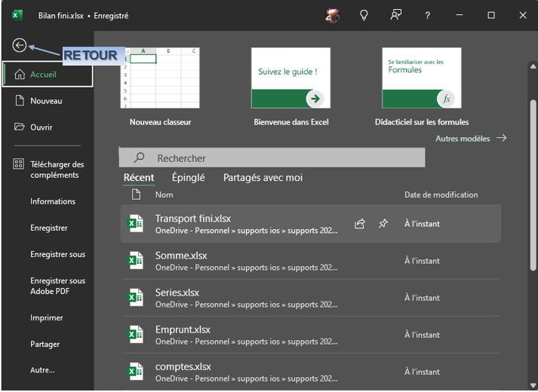Viewport: 538px width, 392px height.
Task: Click the Excel icon beside Series.xlsx
Action: tap(135, 298)
